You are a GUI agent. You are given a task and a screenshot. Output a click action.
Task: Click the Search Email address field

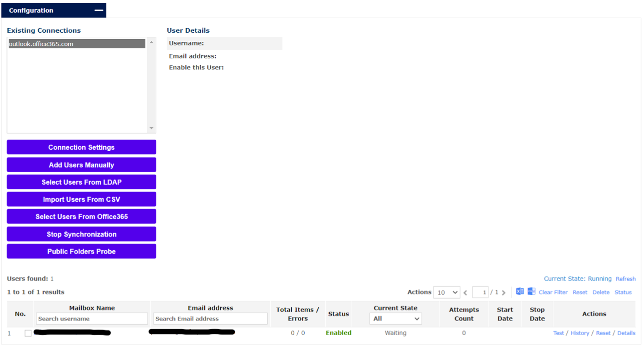[210, 319]
